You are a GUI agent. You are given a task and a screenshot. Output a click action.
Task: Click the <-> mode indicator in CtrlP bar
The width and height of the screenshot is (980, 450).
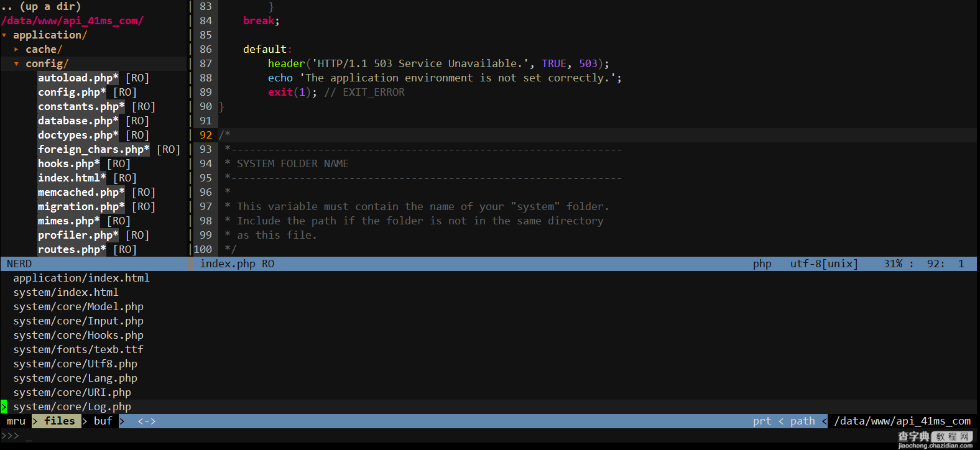point(147,421)
